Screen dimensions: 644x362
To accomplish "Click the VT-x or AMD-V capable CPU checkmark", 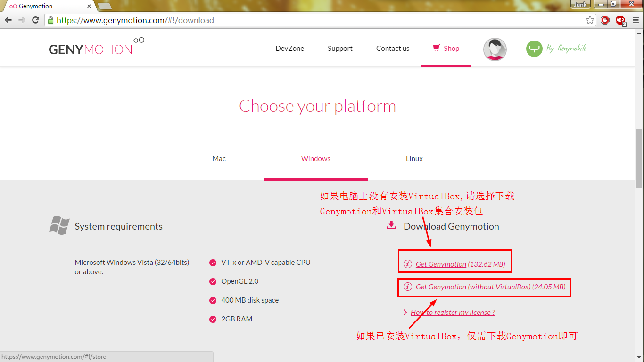I will pos(213,263).
